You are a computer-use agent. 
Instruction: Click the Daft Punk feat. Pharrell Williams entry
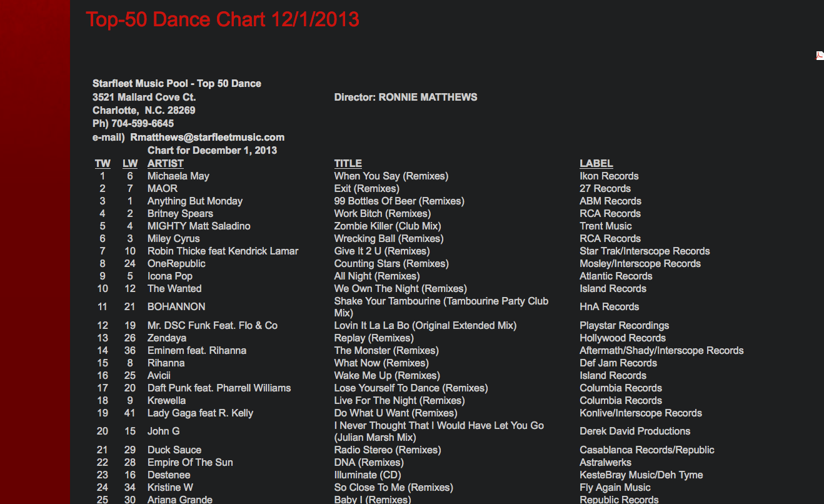(219, 388)
